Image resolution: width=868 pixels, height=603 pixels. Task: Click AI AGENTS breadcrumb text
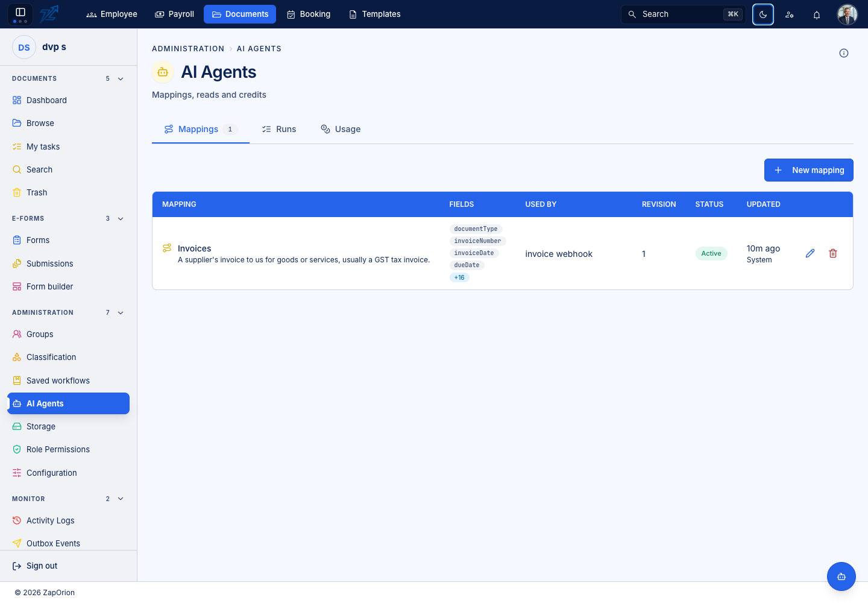click(x=259, y=49)
